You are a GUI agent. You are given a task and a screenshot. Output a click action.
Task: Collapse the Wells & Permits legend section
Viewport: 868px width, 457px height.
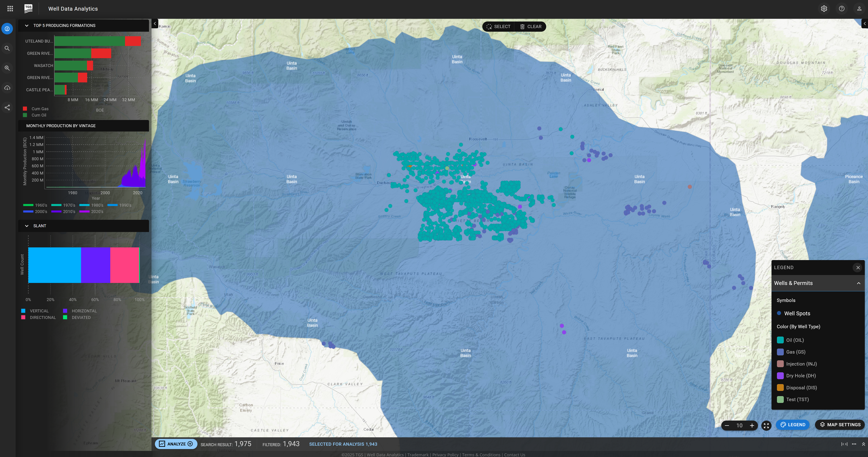click(x=858, y=283)
